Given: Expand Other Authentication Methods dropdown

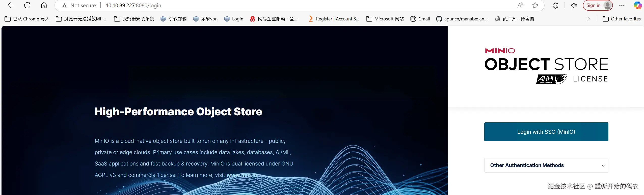Looking at the screenshot, I should click(x=546, y=165).
